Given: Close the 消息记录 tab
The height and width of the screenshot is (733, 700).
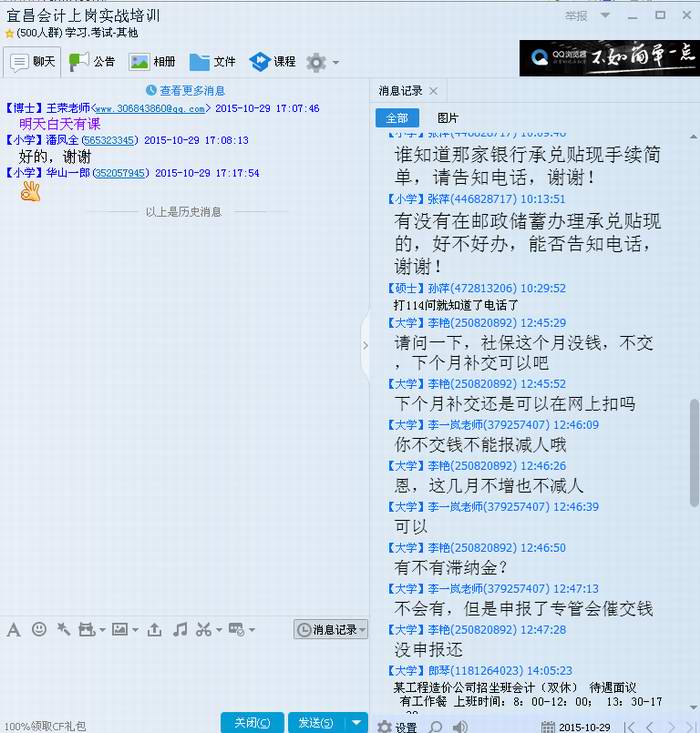Looking at the screenshot, I should tap(433, 91).
